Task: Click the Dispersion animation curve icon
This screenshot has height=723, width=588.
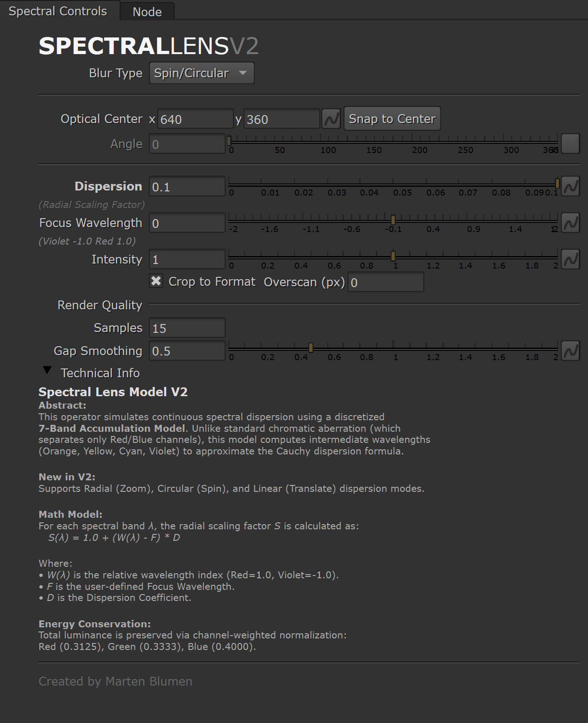Action: (x=570, y=187)
